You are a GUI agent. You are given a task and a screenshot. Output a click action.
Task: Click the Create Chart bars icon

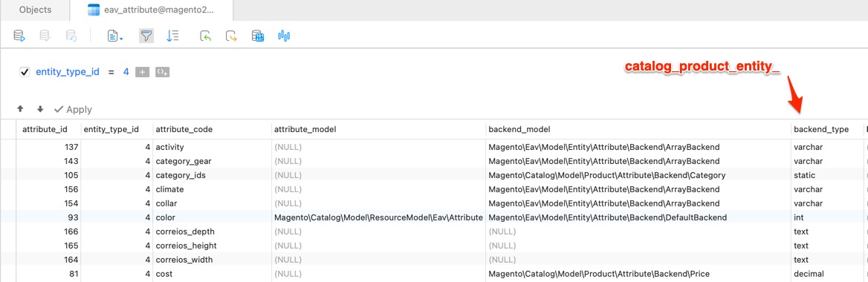284,36
